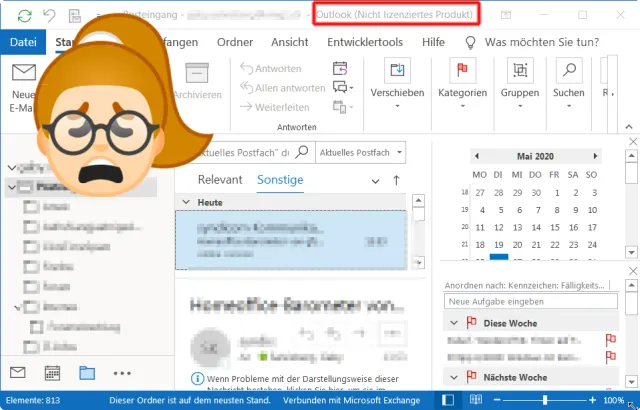This screenshot has height=410, width=640.
Task: Click the Send/Receive sync icon in title bar
Action: tap(22, 15)
